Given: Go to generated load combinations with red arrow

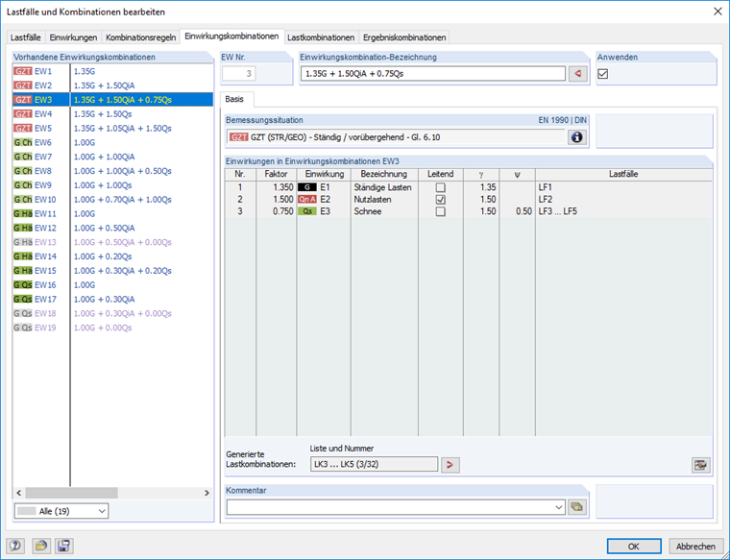Looking at the screenshot, I should 450,465.
